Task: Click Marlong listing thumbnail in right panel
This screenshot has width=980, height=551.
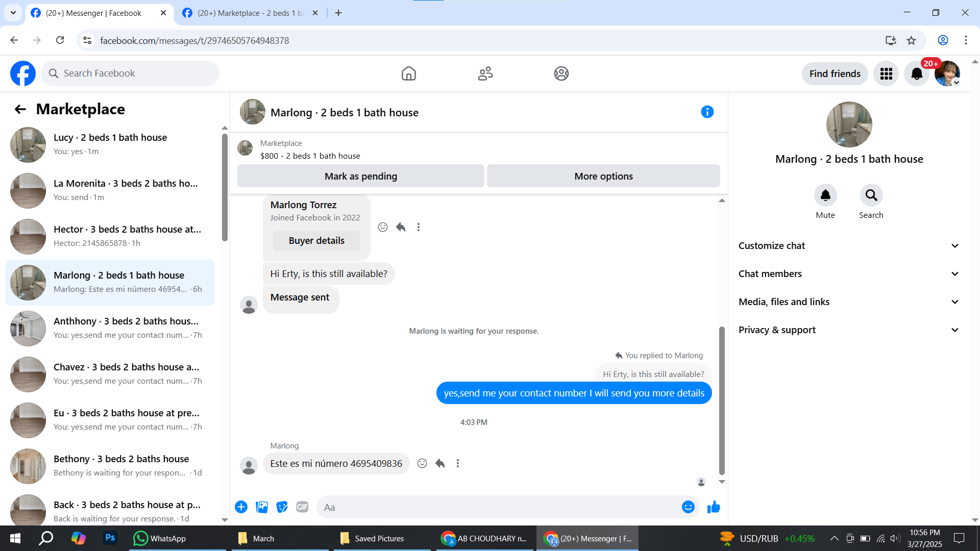Action: pyautogui.click(x=849, y=124)
